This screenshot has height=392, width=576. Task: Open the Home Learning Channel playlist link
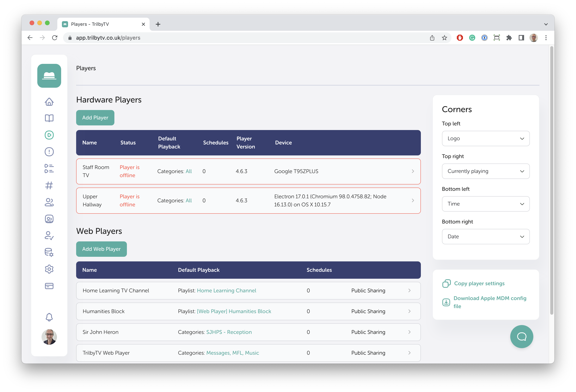(x=226, y=291)
